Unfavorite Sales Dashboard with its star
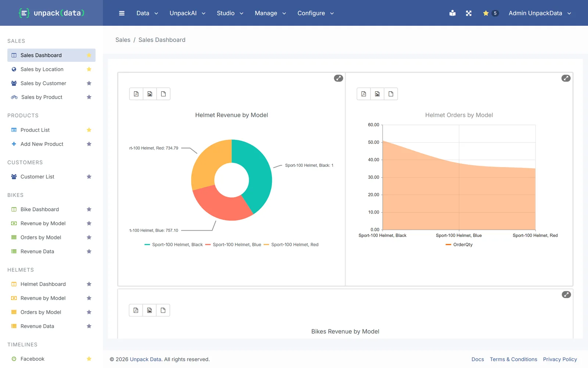This screenshot has height=368, width=588. (89, 55)
